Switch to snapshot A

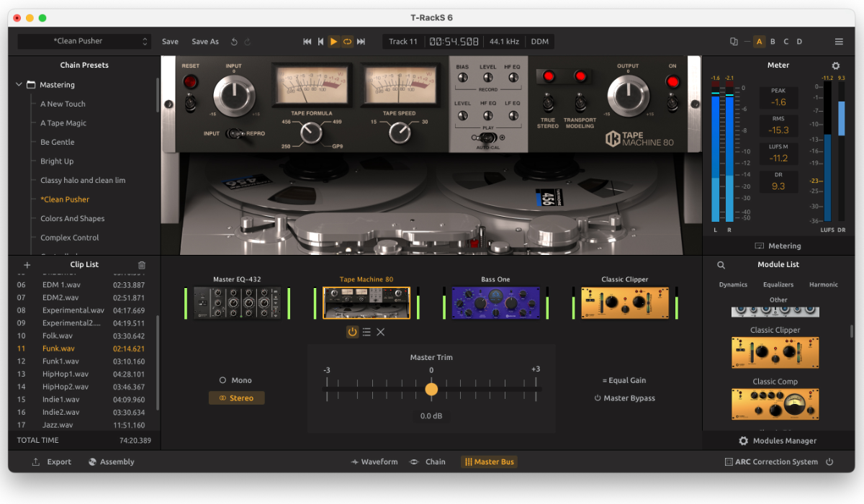[759, 42]
